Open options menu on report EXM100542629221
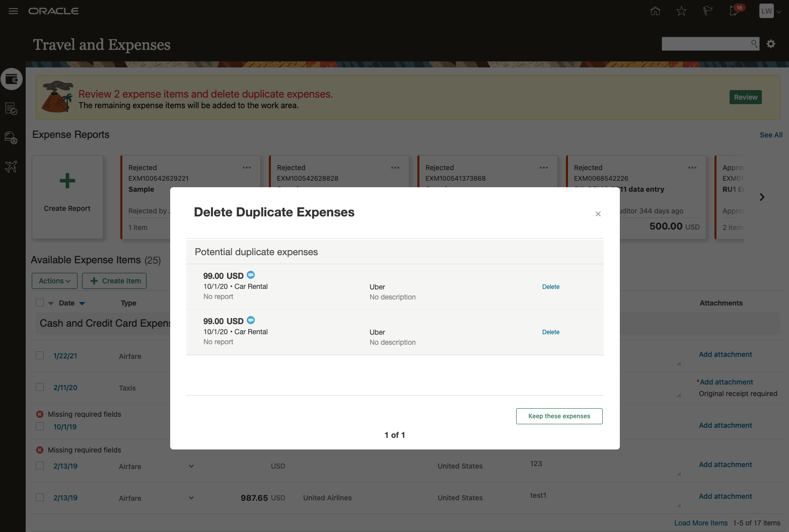Viewport: 789px width, 532px height. click(247, 168)
